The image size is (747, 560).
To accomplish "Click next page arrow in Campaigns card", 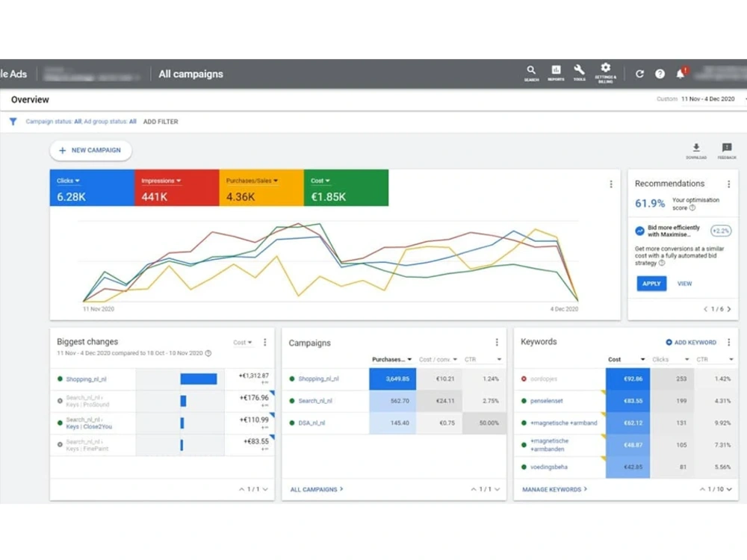I will (498, 489).
